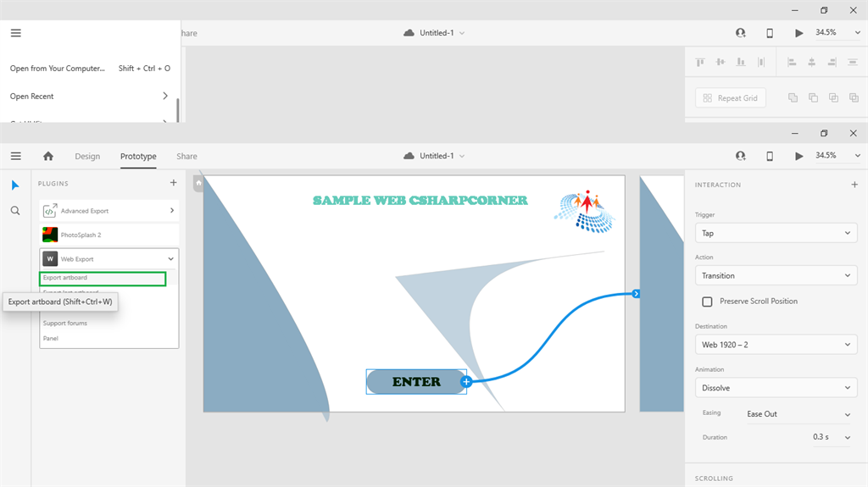The height and width of the screenshot is (487, 868).
Task: Open document title dropdown in front window
Action: click(462, 156)
